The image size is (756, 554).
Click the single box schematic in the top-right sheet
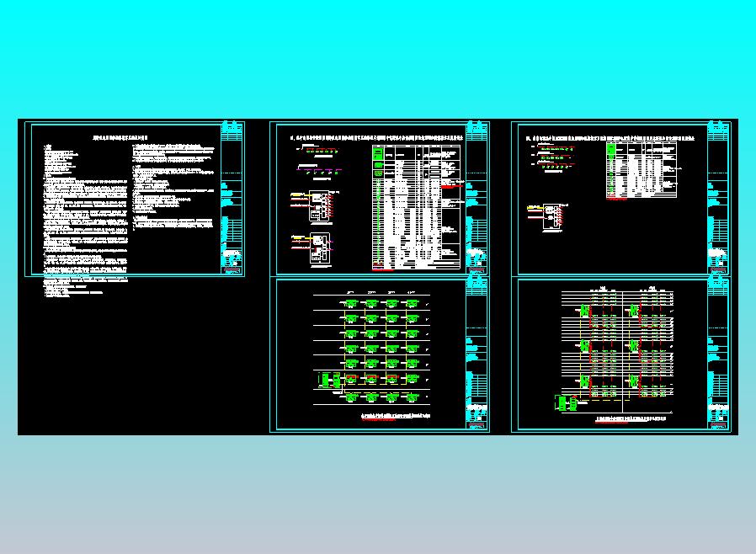548,218
